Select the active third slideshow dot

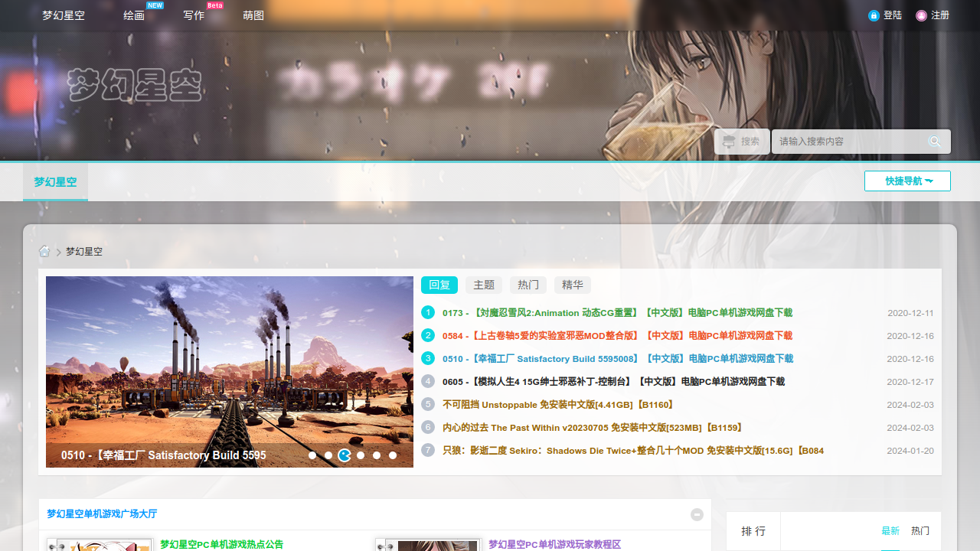pyautogui.click(x=345, y=455)
